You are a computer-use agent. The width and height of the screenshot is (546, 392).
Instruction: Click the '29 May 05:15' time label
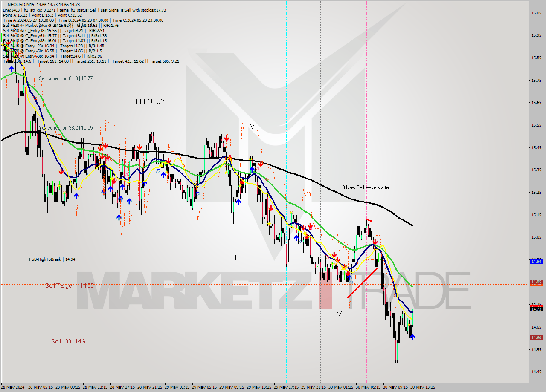pyautogui.click(x=205, y=387)
